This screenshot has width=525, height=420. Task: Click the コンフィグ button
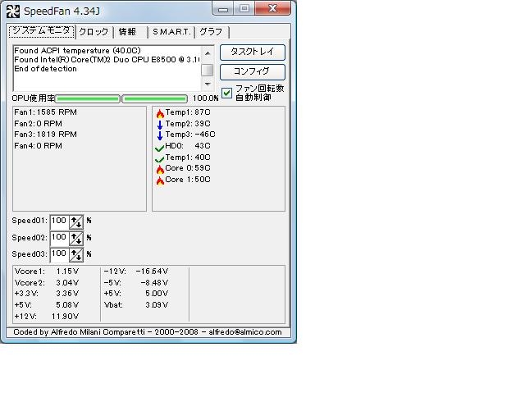[x=253, y=71]
